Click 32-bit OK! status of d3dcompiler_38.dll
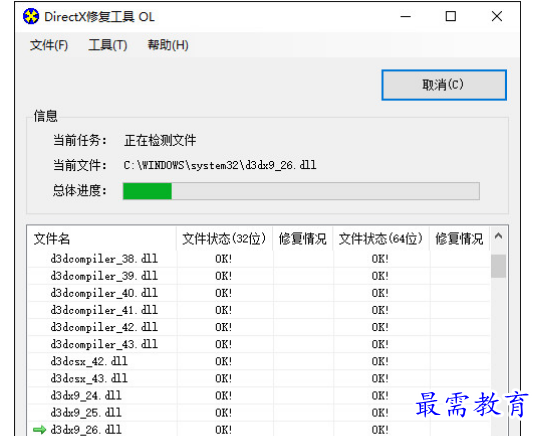The image size is (537, 436). point(224,259)
